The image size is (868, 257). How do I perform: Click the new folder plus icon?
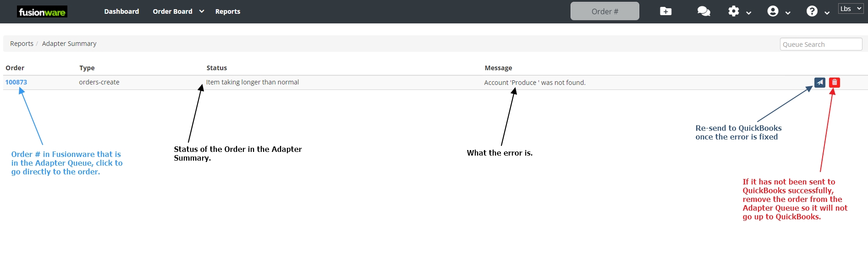[x=665, y=11]
